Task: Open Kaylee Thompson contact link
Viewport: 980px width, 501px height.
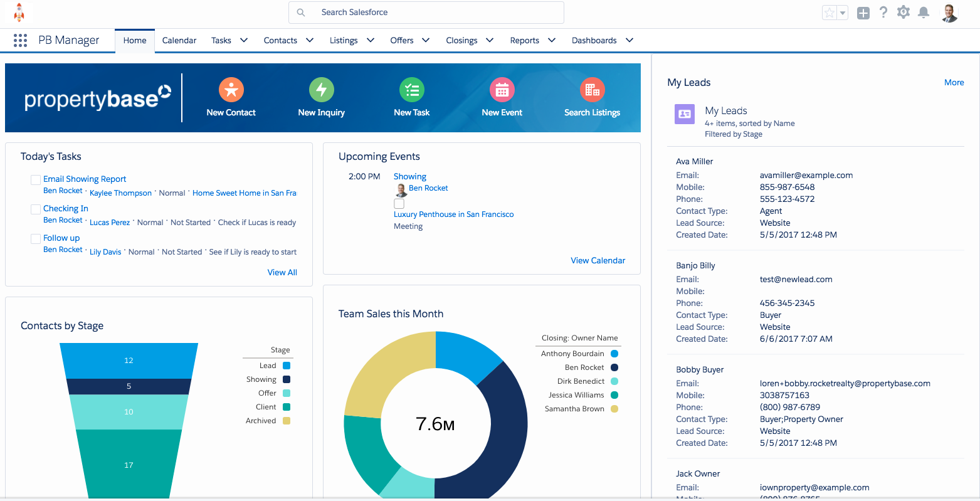Action: click(x=120, y=193)
